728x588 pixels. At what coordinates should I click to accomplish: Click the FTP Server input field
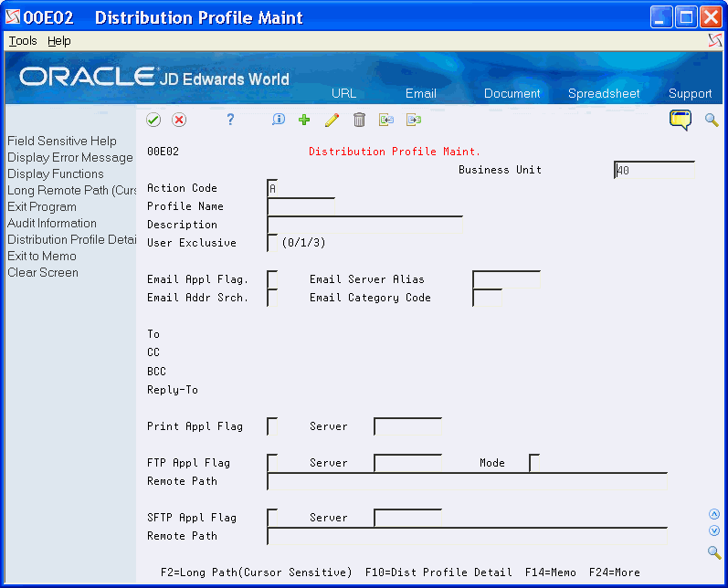click(x=407, y=463)
